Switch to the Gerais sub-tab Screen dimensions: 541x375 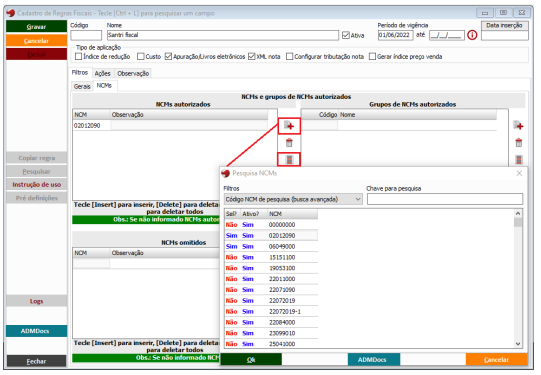(82, 86)
